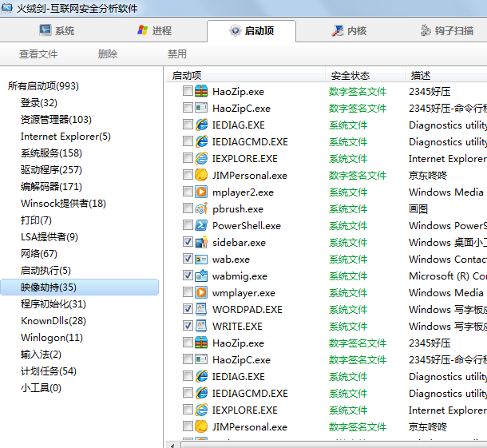The width and height of the screenshot is (487, 448).
Task: Uncheck the wab.exe checkbox
Action: [x=188, y=259]
